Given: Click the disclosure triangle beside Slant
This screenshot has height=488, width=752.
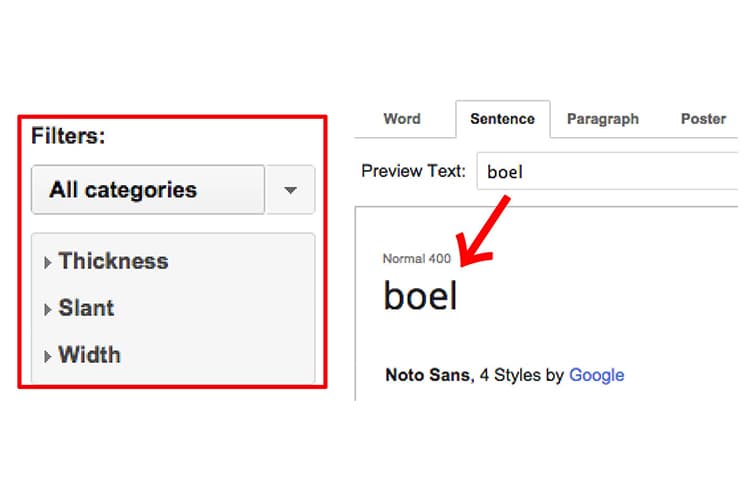Looking at the screenshot, I should [47, 310].
